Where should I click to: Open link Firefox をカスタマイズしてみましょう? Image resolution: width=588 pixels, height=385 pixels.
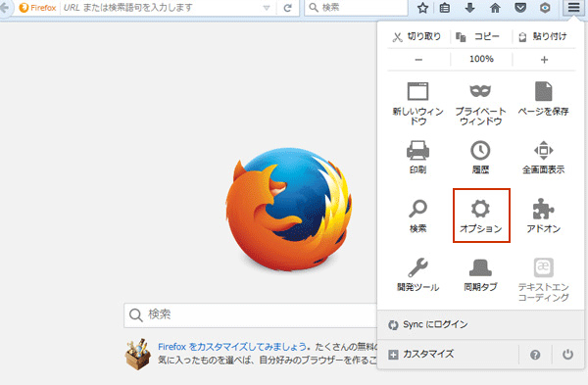coord(232,347)
